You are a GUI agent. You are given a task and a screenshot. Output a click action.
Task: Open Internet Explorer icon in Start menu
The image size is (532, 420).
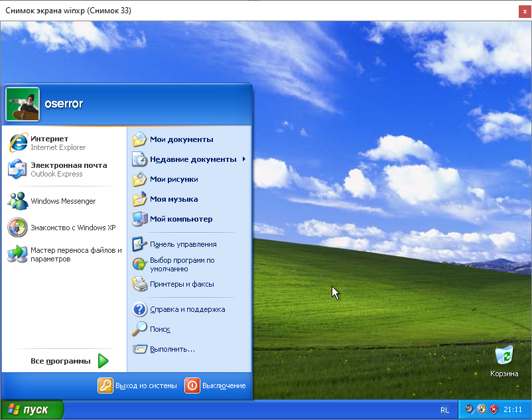(x=18, y=143)
